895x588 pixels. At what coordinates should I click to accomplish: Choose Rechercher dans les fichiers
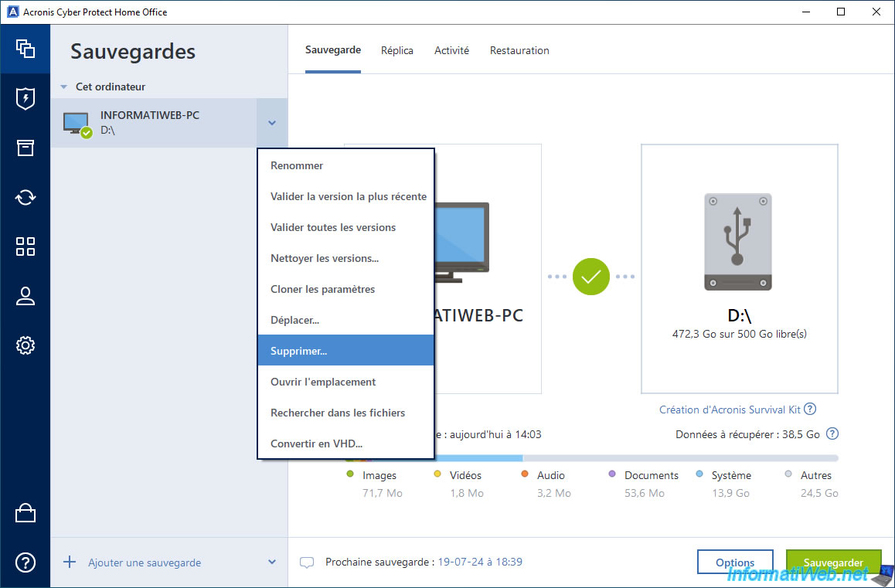click(346, 412)
